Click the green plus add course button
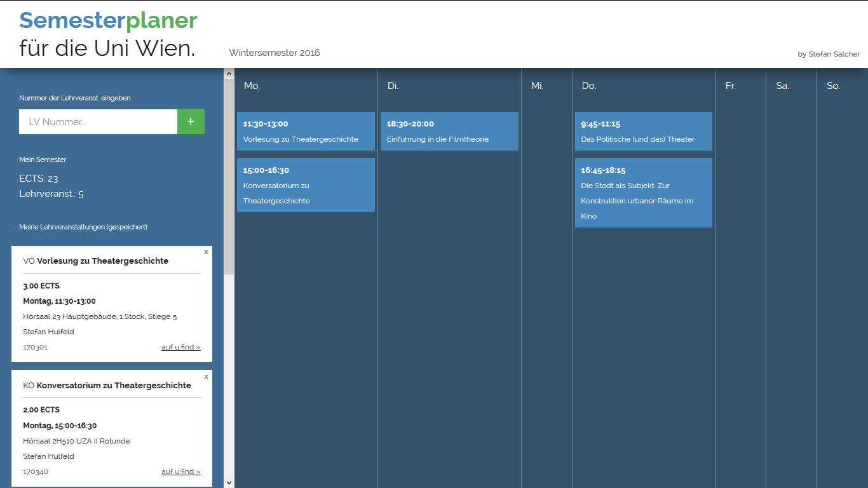The image size is (868, 488). pos(191,121)
